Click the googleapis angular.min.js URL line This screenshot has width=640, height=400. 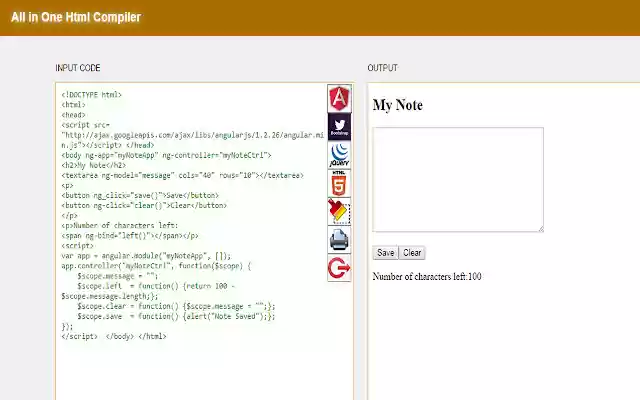pos(193,135)
